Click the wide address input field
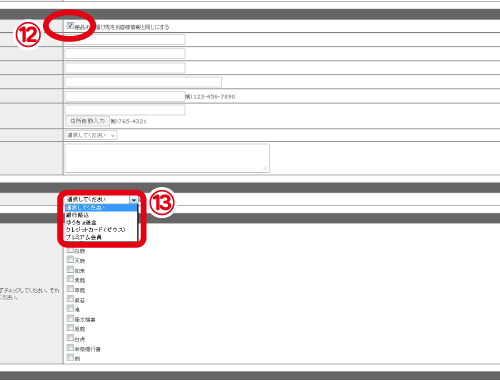Screen dimensions: 500x381 [x=143, y=82]
